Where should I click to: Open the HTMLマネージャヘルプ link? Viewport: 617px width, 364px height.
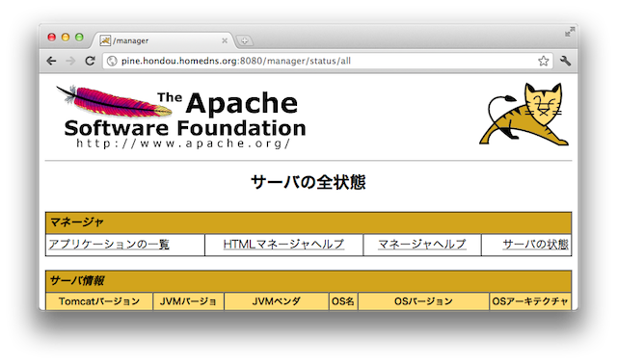(283, 245)
